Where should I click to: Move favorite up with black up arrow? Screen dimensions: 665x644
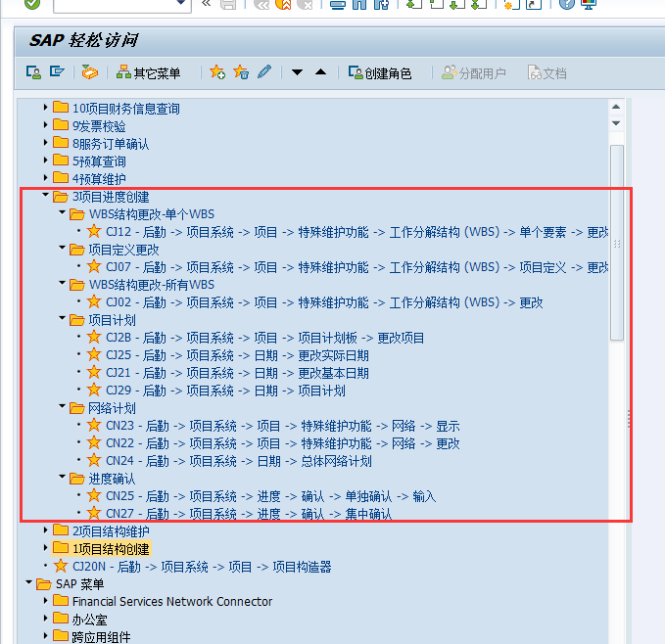[321, 72]
